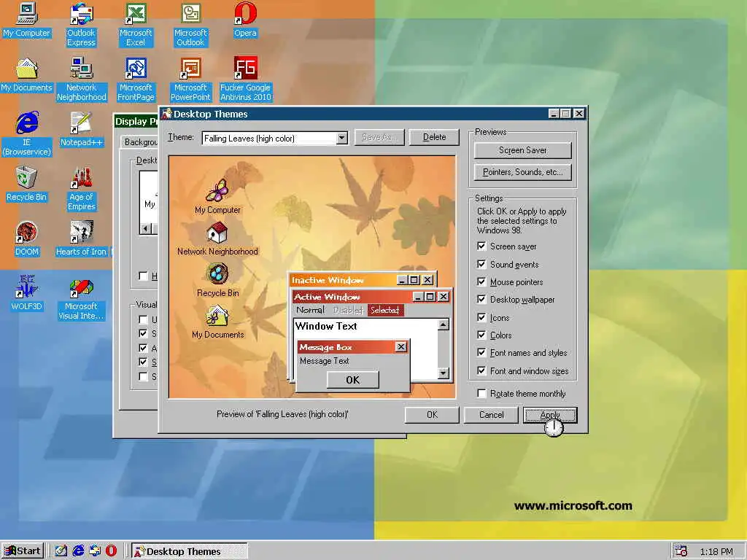Click Normal menu item in theme preview
The height and width of the screenshot is (560, 747).
coord(310,311)
